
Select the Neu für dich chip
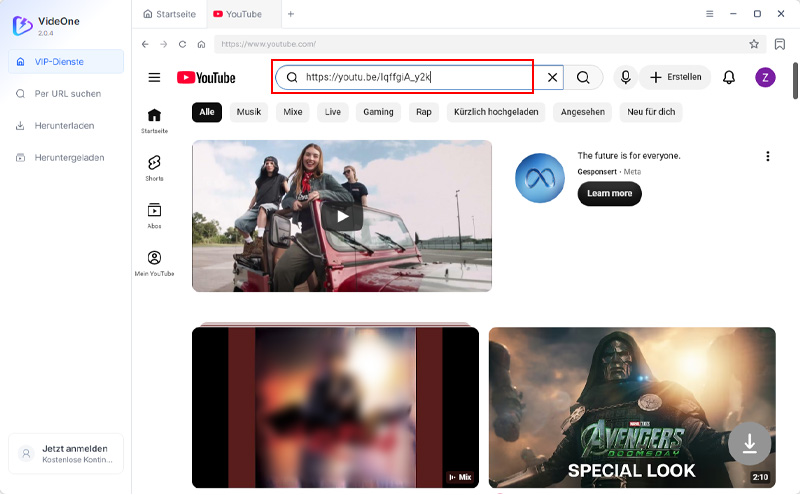(651, 112)
